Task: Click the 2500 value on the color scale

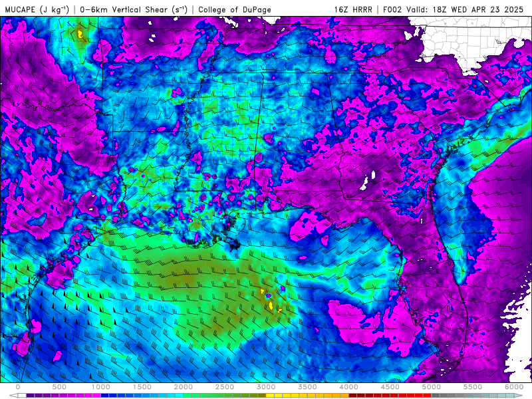Action: (x=225, y=387)
